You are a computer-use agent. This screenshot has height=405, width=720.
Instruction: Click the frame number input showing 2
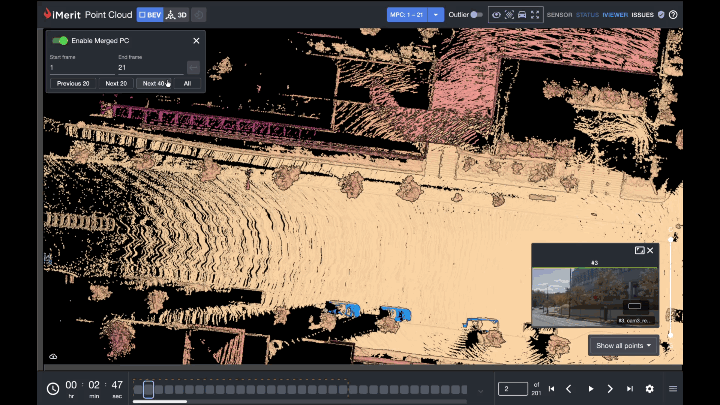click(x=513, y=389)
